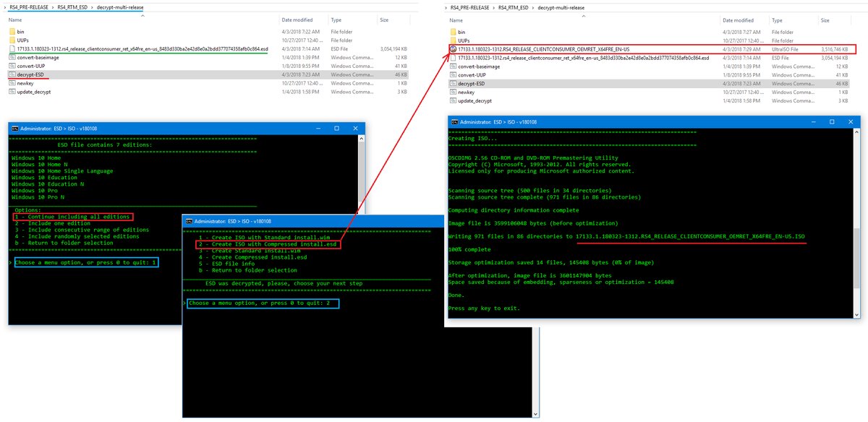Click the Type column header in left explorer
This screenshot has height=422, width=868.
[x=336, y=20]
